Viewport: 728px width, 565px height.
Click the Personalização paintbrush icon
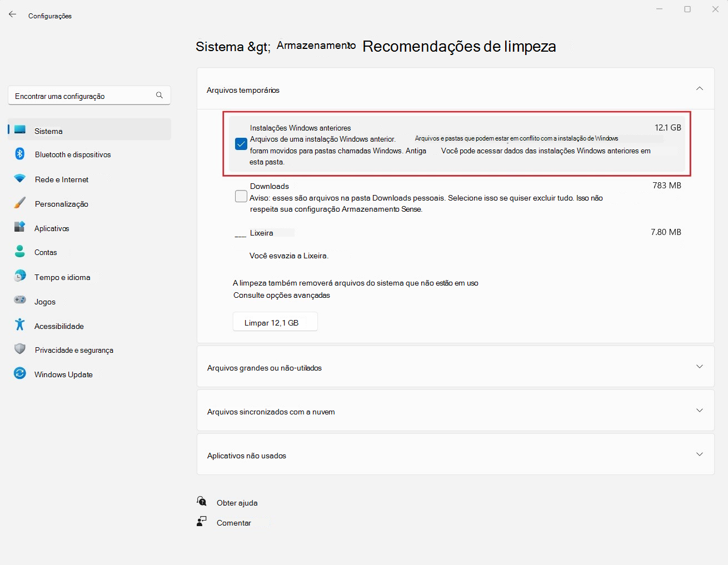pos(20,203)
